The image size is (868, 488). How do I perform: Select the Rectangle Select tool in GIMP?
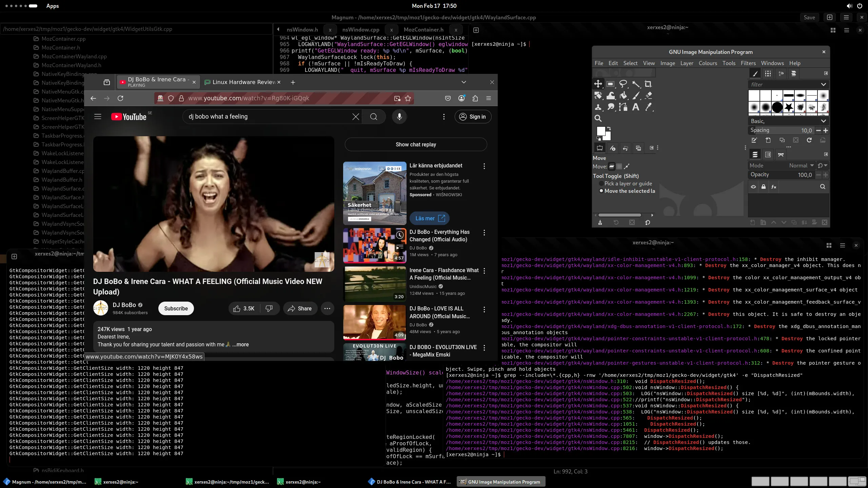[x=610, y=84]
